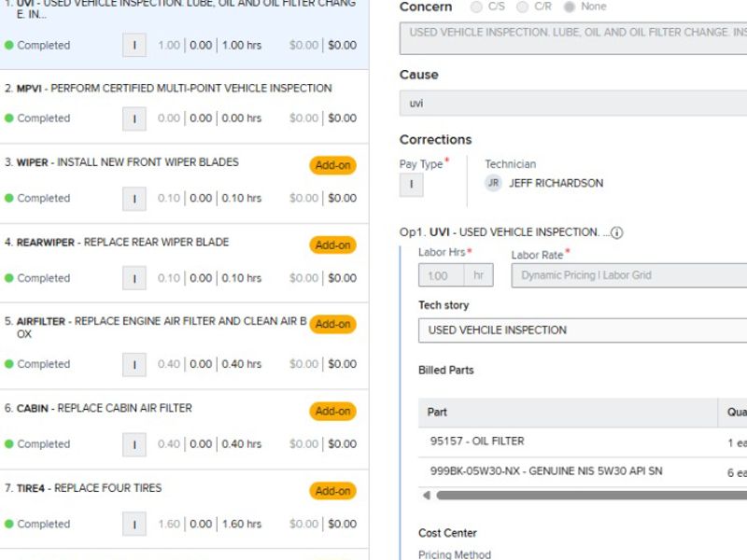Image resolution: width=747 pixels, height=560 pixels.
Task: Click the info icon beside Op1 UVI
Action: pyautogui.click(x=616, y=232)
